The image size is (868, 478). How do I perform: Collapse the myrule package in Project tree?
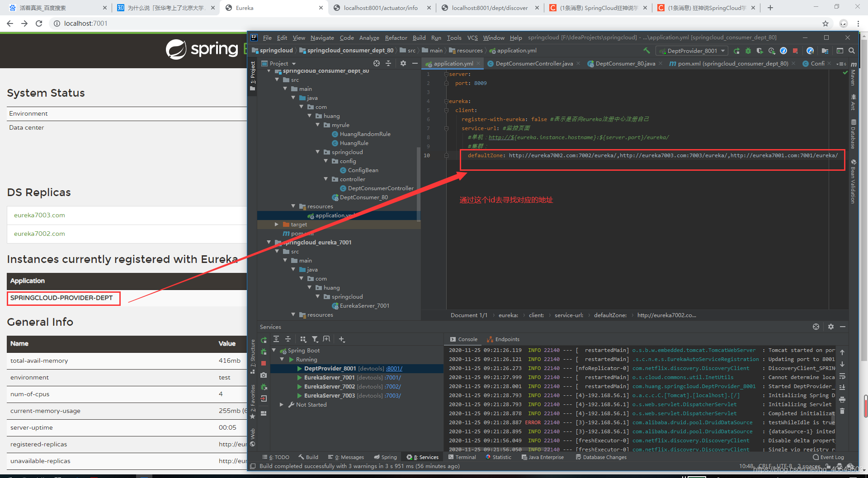tap(317, 125)
